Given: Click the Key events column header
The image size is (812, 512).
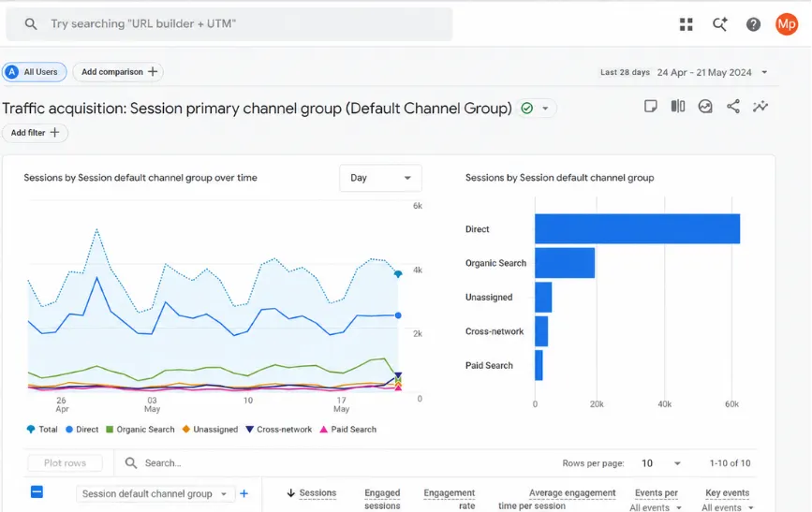Looking at the screenshot, I should pos(727,493).
